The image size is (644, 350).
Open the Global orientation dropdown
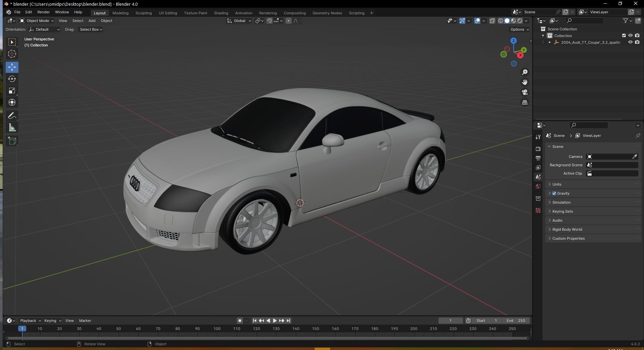239,21
